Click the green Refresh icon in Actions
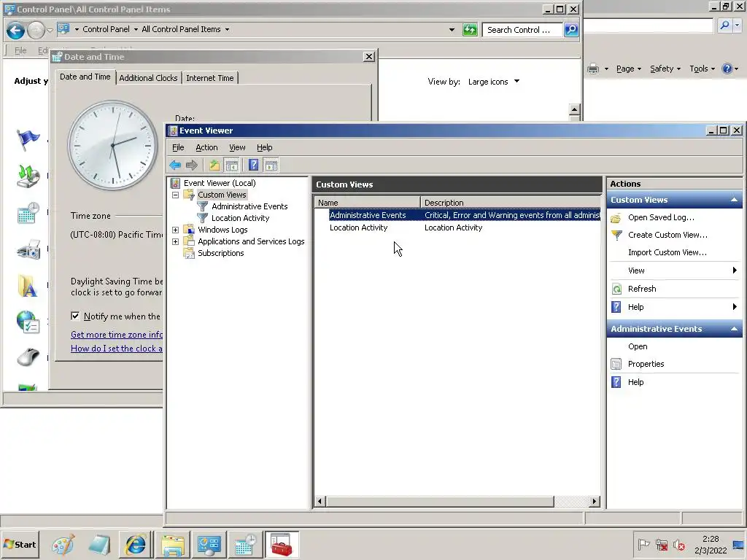The width and height of the screenshot is (747, 560). (x=616, y=289)
